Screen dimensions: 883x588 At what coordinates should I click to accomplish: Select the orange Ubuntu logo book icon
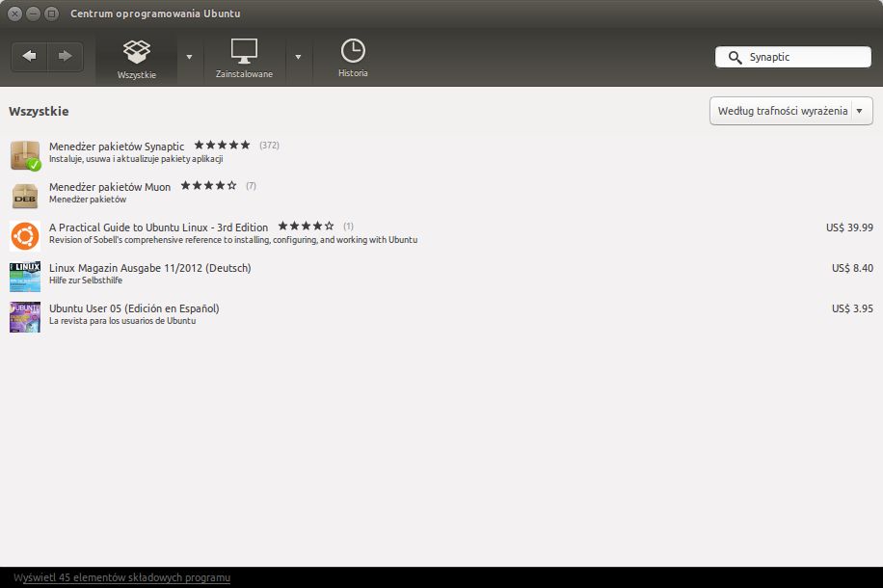click(x=25, y=236)
